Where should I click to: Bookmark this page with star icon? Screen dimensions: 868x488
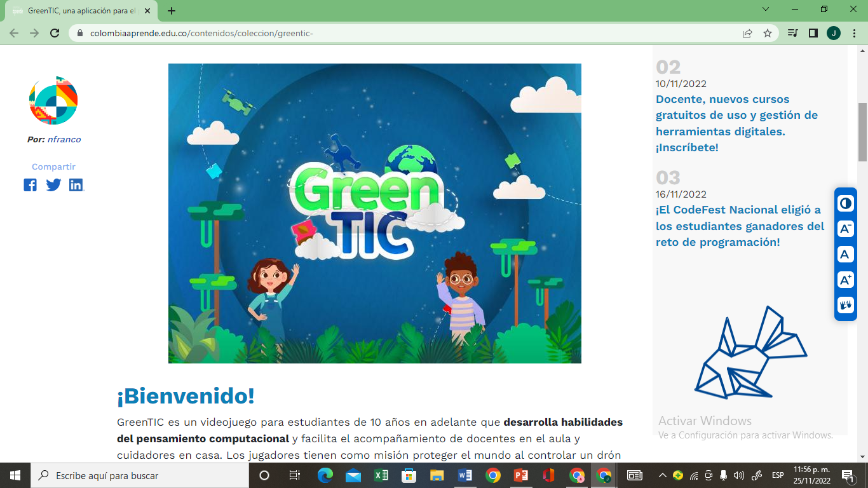coord(768,33)
